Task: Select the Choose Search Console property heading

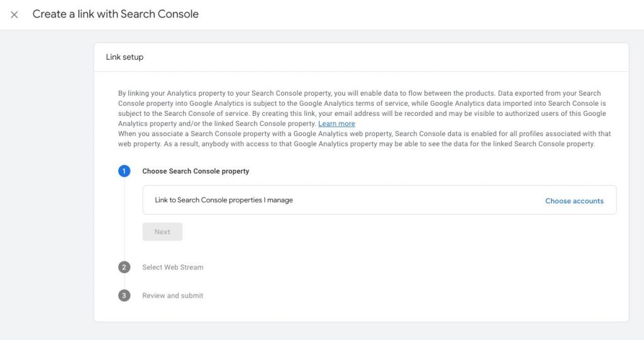Action: tap(196, 171)
